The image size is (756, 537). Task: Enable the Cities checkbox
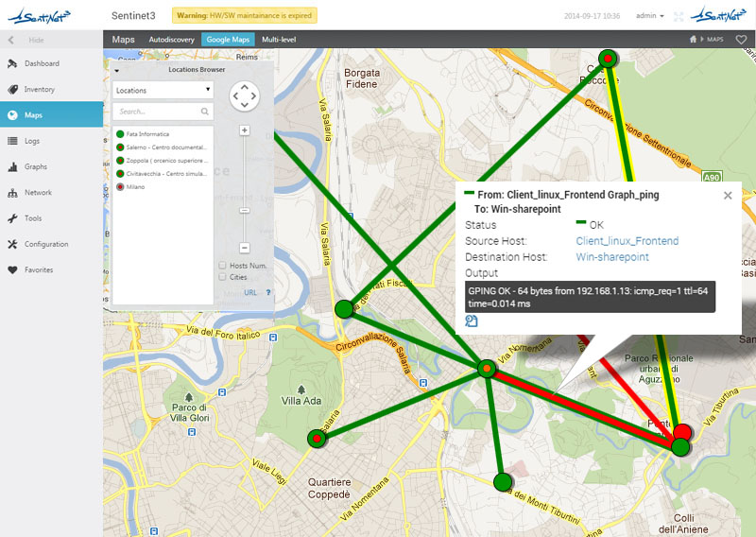223,277
